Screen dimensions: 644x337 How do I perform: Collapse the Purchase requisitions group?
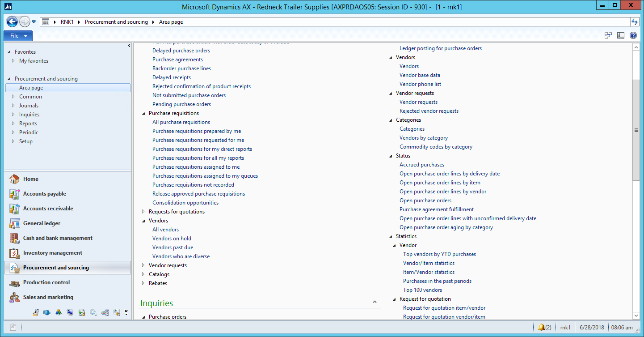pyautogui.click(x=143, y=113)
